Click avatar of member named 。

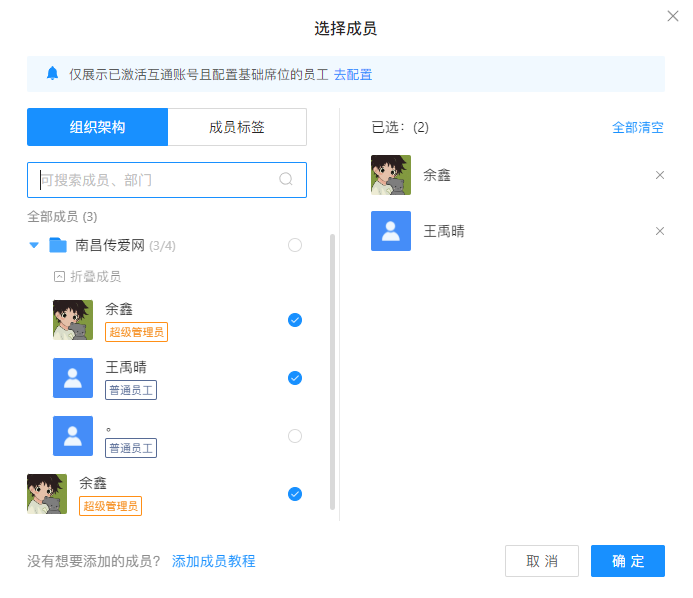(73, 436)
